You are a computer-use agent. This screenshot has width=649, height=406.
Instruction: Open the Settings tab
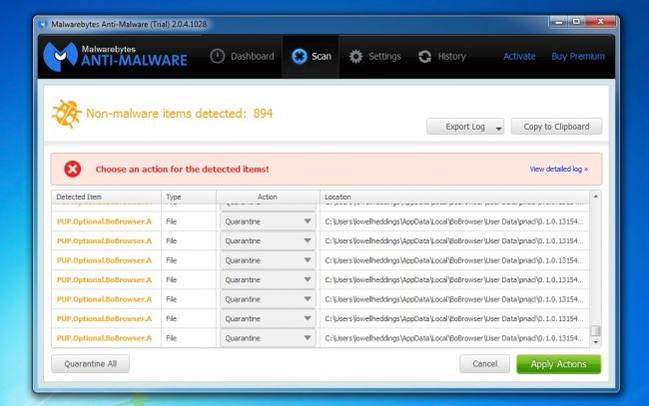[375, 56]
